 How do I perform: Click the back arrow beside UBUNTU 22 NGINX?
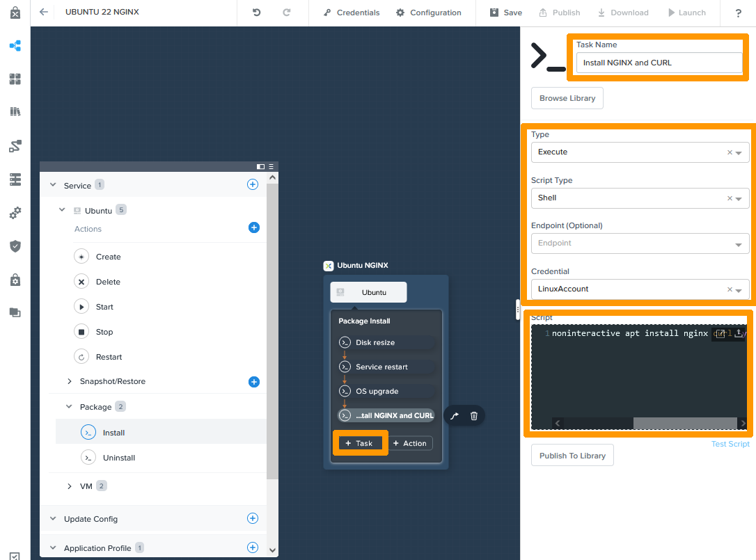pyautogui.click(x=44, y=13)
